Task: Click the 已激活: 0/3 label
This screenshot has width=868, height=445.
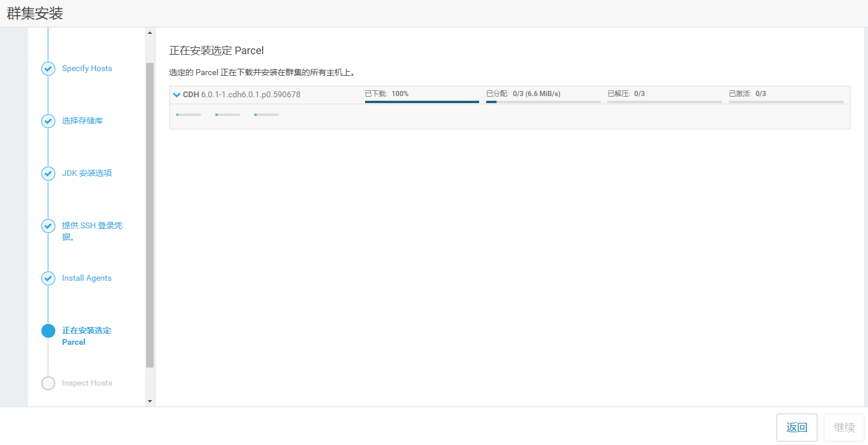Action: [x=747, y=93]
